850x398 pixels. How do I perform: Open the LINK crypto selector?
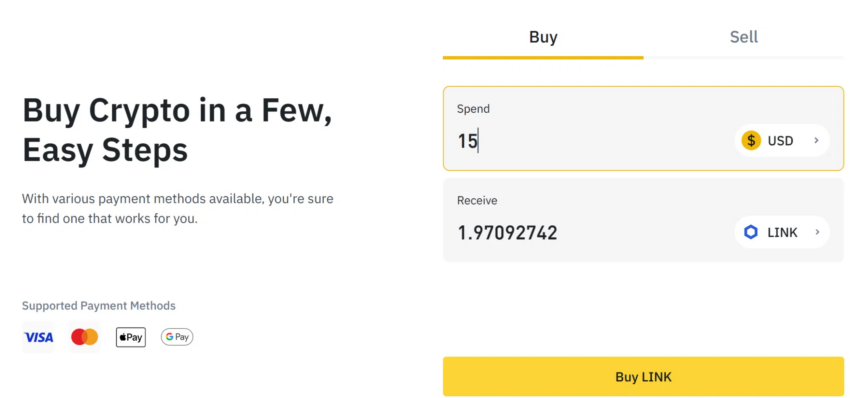click(782, 233)
